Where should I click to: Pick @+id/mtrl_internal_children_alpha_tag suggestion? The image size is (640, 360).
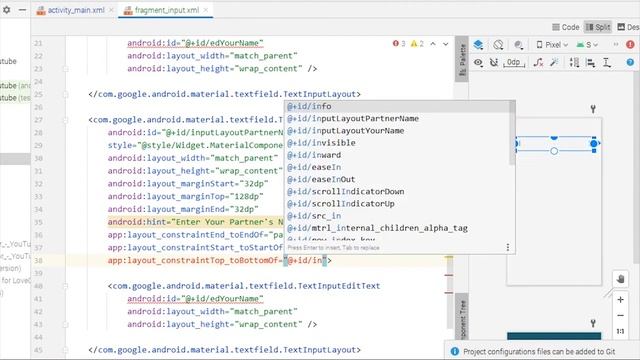click(397, 228)
